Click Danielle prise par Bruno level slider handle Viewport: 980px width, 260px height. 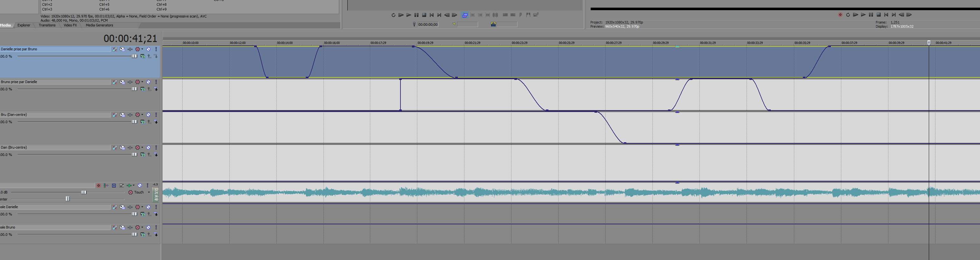134,56
